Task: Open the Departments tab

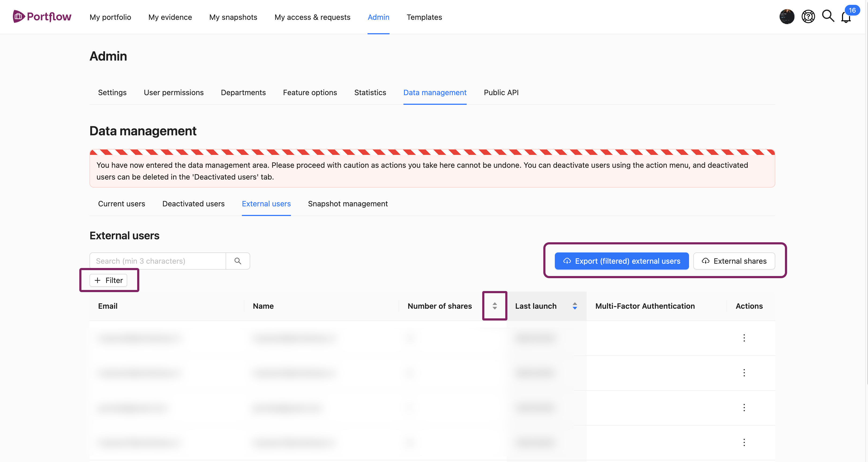Action: [x=243, y=93]
